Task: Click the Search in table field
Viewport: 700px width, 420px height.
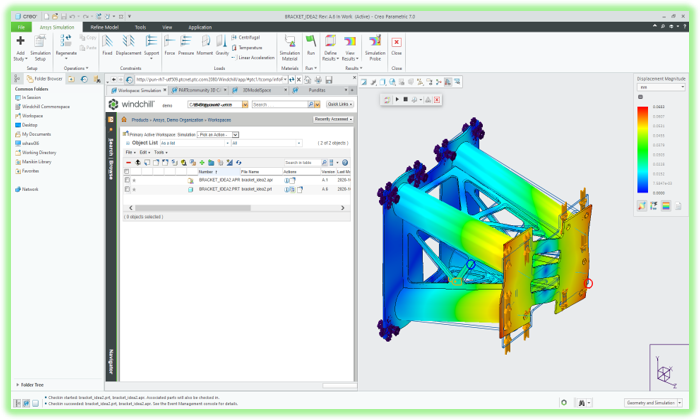Action: pos(302,162)
